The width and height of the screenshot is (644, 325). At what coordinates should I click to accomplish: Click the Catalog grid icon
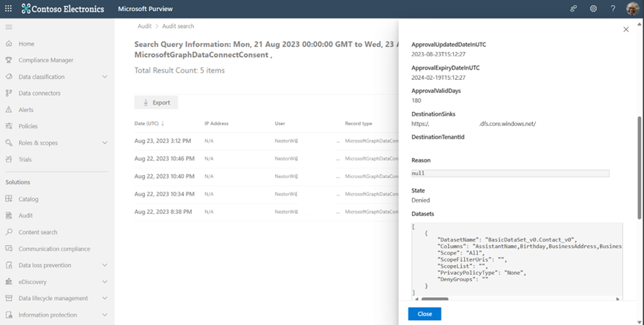pos(9,199)
